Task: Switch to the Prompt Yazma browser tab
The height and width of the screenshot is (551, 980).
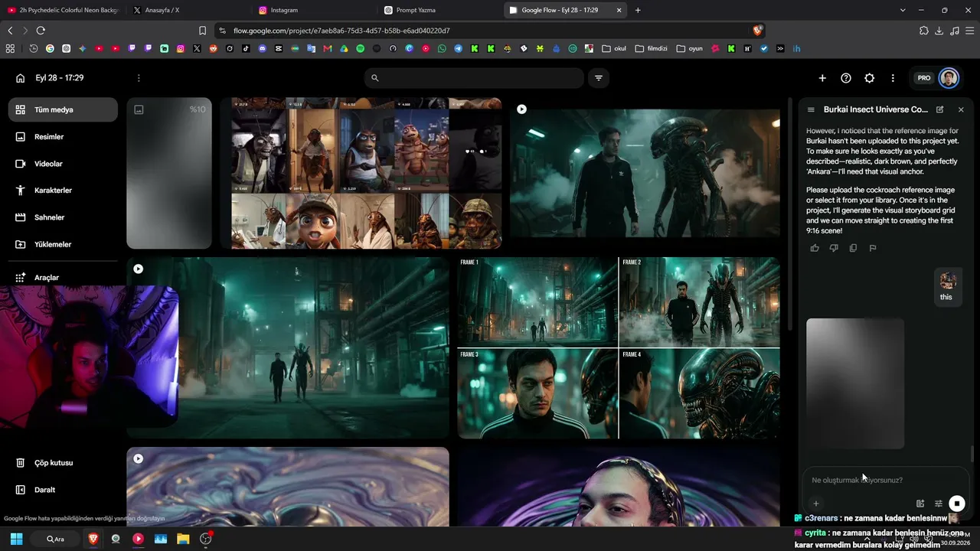Action: coord(438,10)
